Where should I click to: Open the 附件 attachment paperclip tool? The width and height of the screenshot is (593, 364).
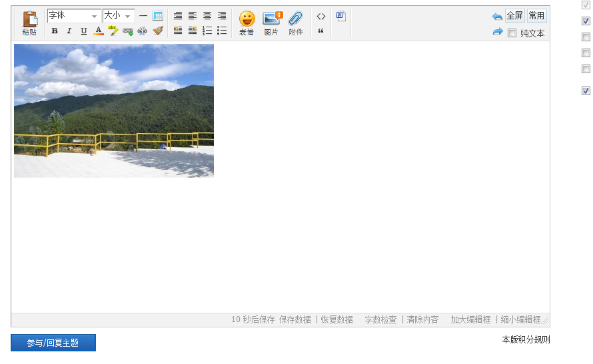point(296,23)
